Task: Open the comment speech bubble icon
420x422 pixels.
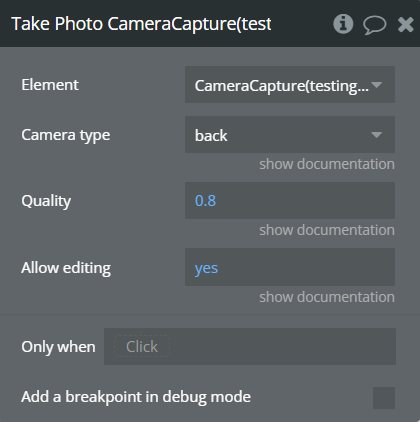Action: [375, 25]
